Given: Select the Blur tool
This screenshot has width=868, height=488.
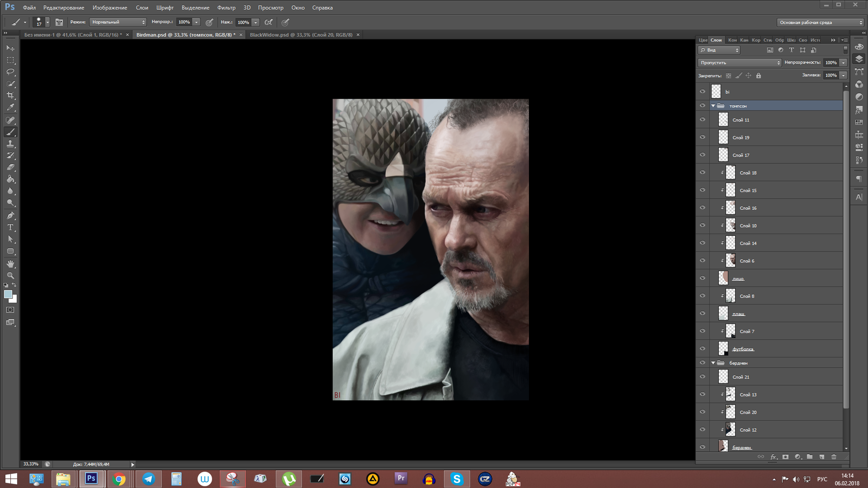Looking at the screenshot, I should [10, 191].
